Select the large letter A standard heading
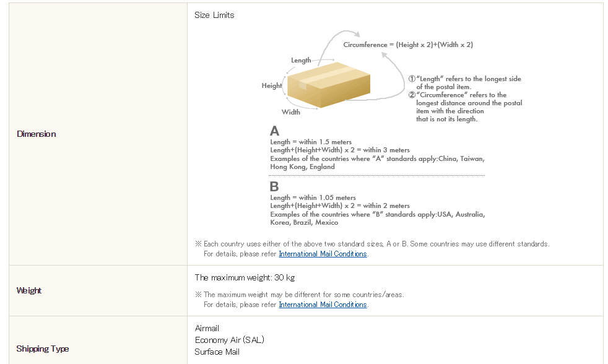 [x=275, y=131]
